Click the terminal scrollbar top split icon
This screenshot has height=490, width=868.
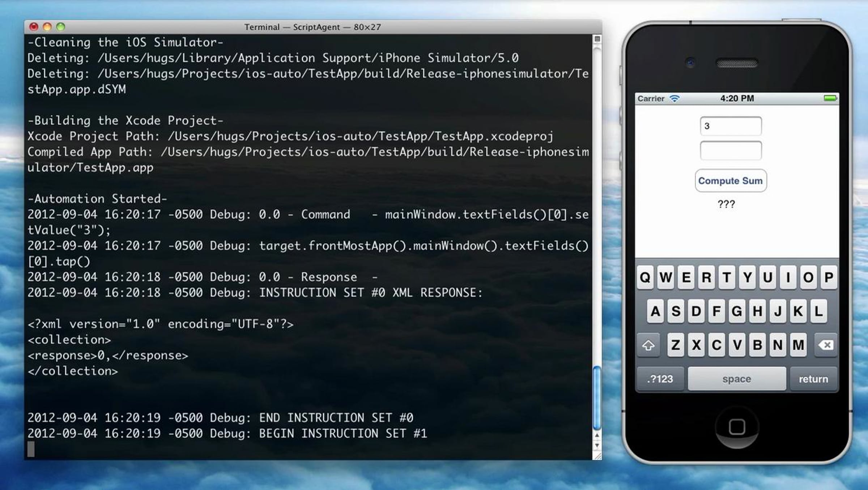(597, 39)
